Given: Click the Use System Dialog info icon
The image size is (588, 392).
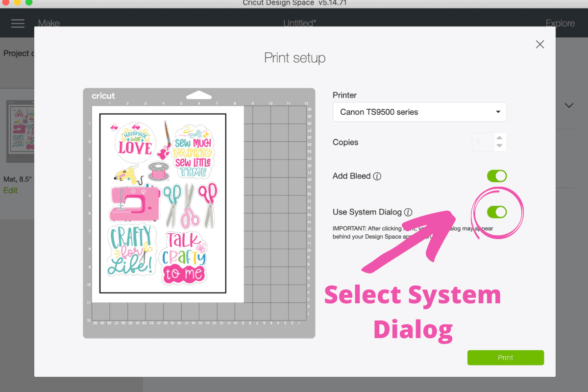Looking at the screenshot, I should pos(408,212).
